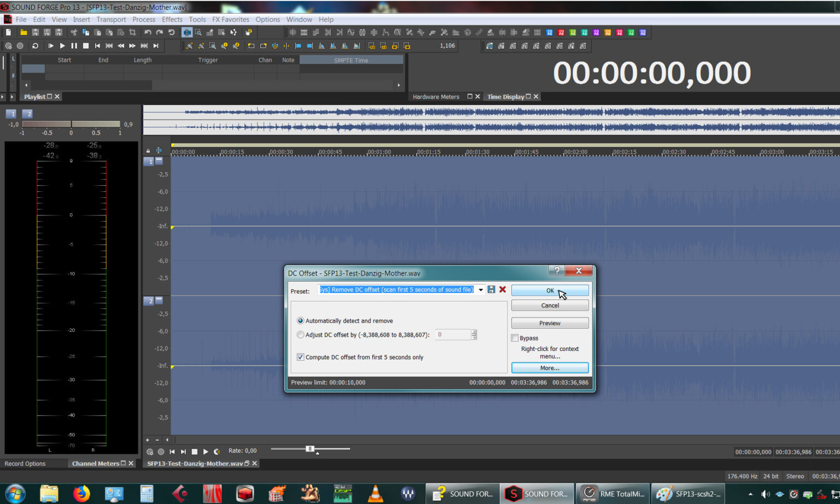840x504 pixels.
Task: Undo the last action
Action: [x=148, y=33]
